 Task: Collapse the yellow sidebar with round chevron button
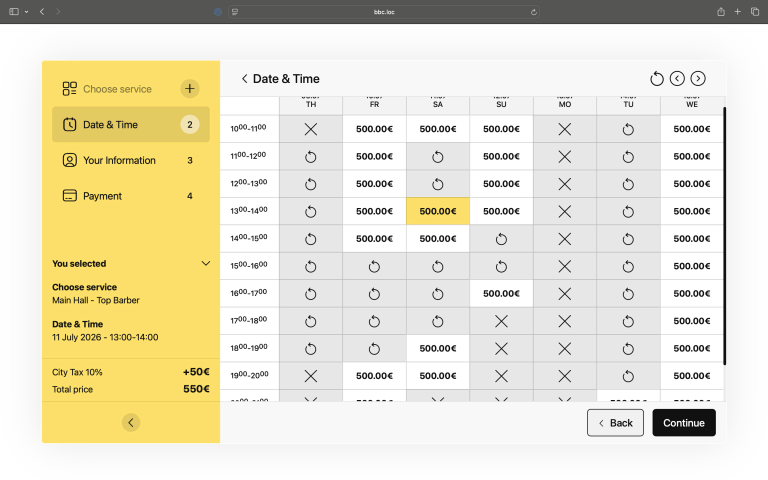pos(131,422)
